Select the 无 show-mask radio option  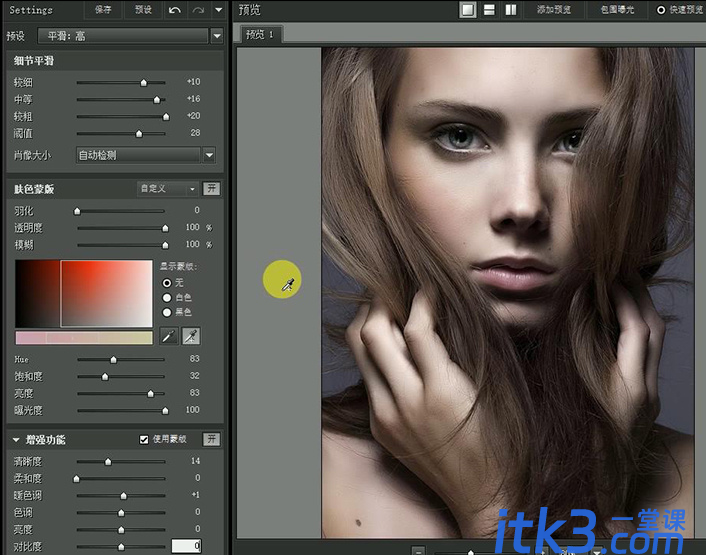point(167,283)
